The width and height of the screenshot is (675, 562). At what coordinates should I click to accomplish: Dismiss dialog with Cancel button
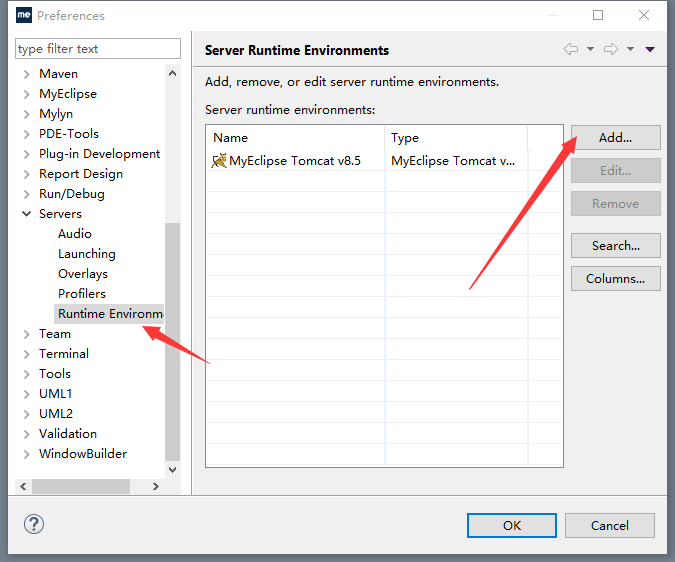610,525
